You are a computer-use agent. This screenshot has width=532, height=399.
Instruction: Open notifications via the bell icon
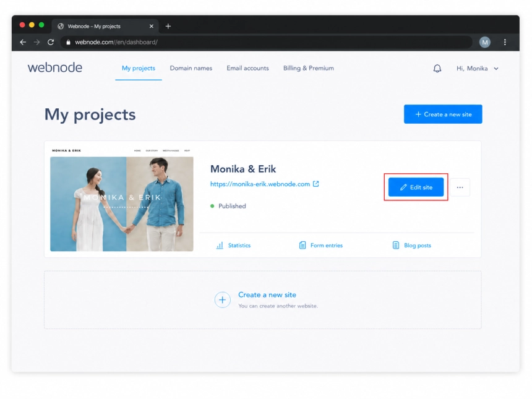[437, 69]
